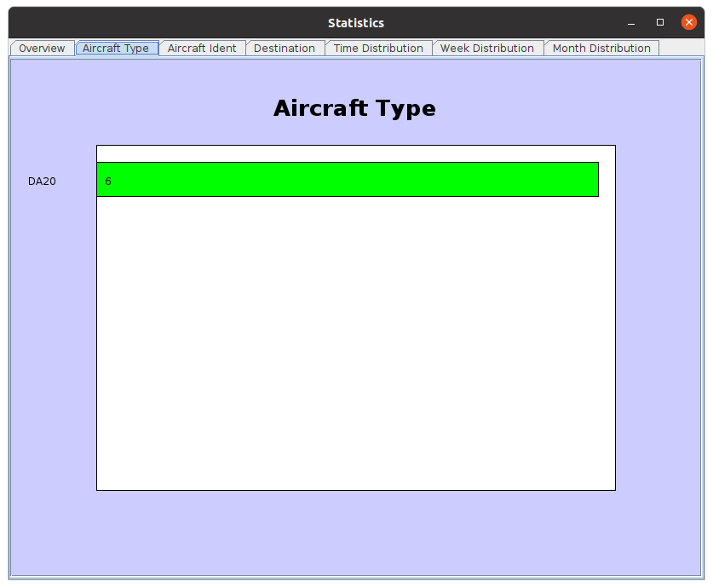Viewport: 713px width, 588px height.
Task: Select the DA20 row label
Action: (42, 181)
